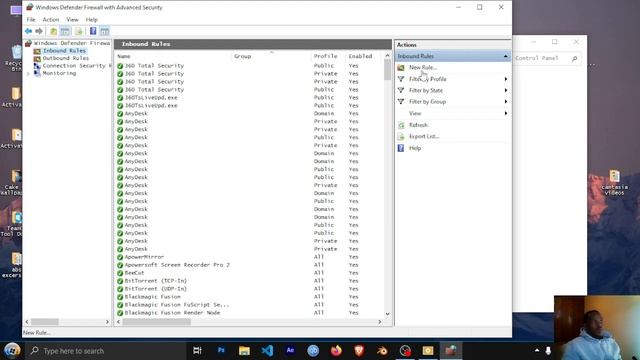The width and height of the screenshot is (640, 360).
Task: Click tree pane scroll right arrow
Action: (x=107, y=322)
